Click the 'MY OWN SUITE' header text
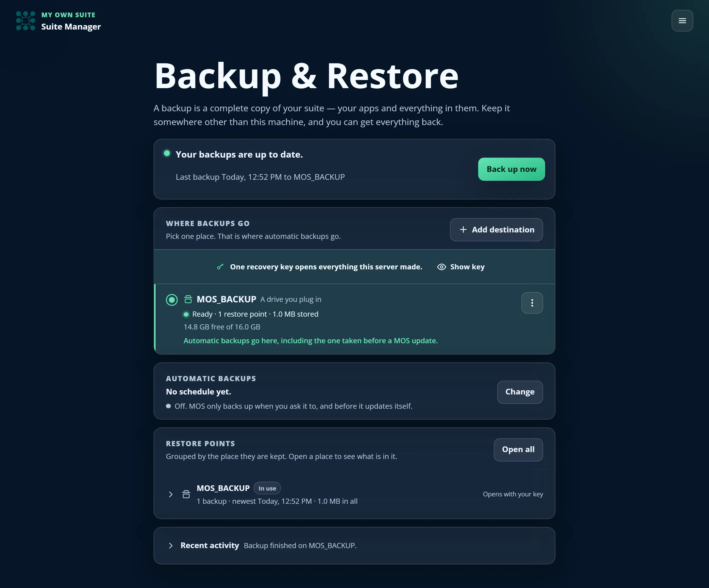Image resolution: width=709 pixels, height=588 pixels. click(68, 15)
